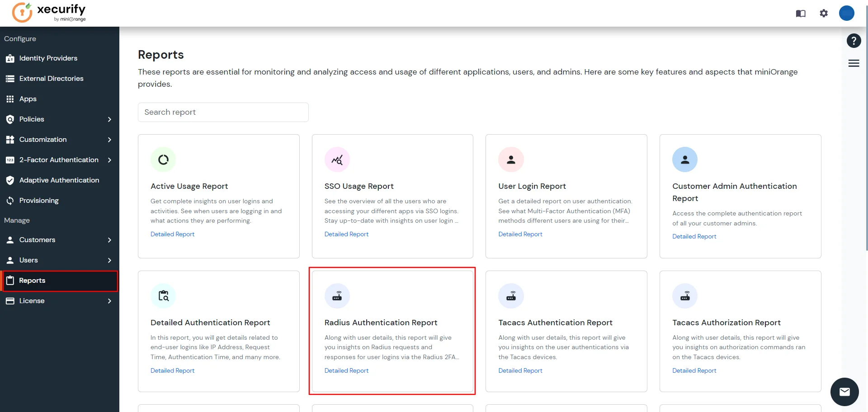The height and width of the screenshot is (412, 868).
Task: Open the documentation book icon
Action: [801, 13]
